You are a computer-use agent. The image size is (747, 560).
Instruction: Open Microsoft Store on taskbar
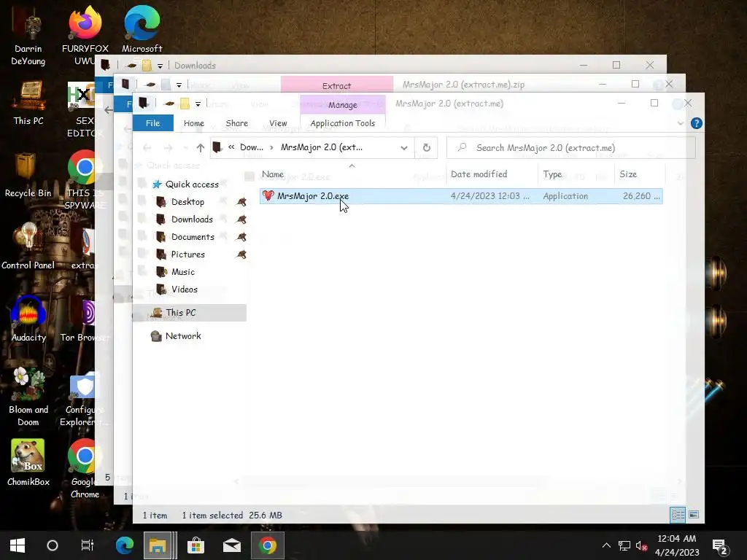click(x=196, y=545)
